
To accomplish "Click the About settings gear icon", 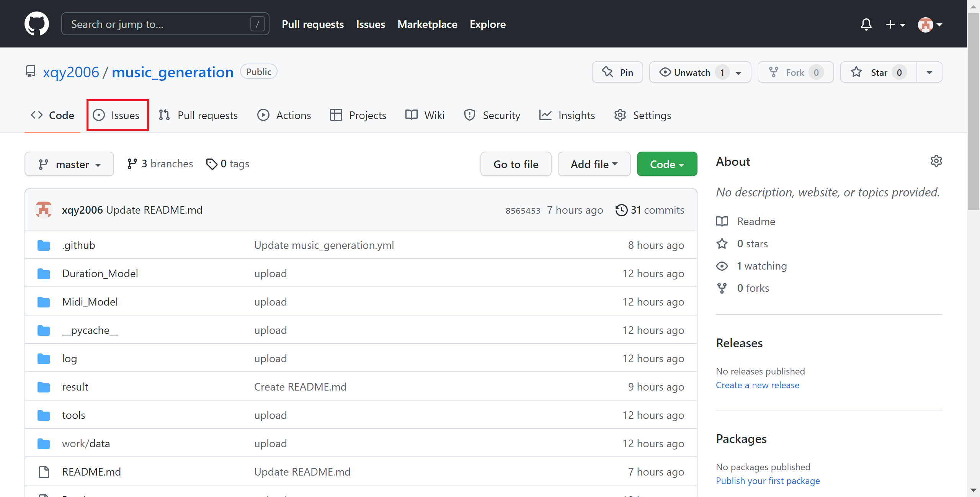I will coord(936,161).
